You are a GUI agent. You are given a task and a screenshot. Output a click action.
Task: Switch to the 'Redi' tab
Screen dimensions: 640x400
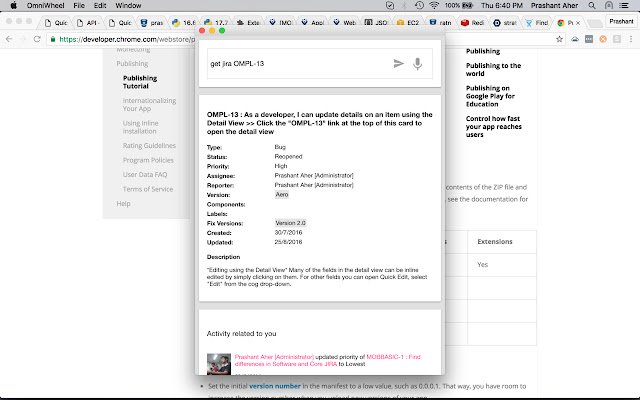[472, 23]
